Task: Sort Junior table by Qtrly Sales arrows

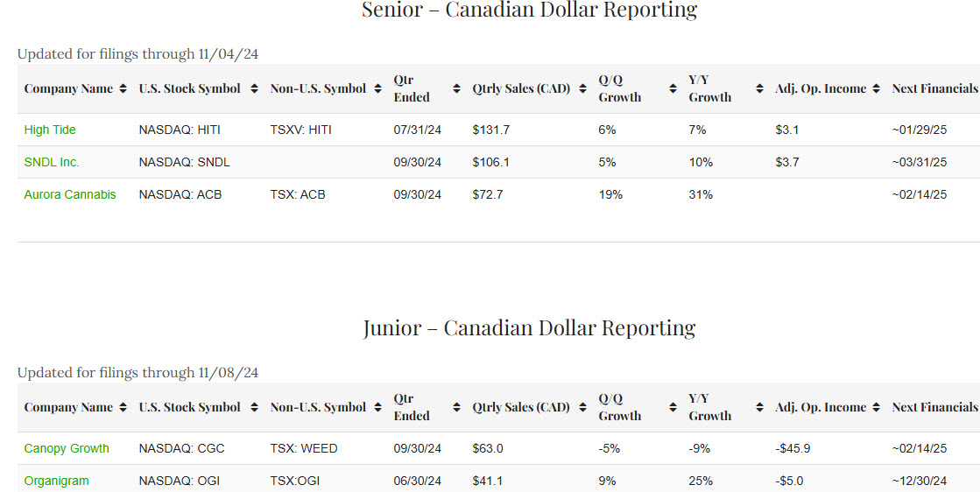Action: click(583, 407)
